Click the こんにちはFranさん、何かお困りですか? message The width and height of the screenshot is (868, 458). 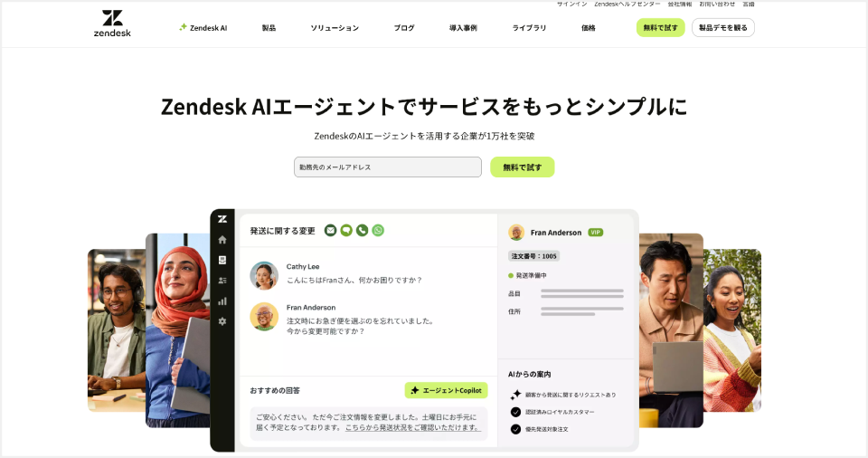coord(354,280)
